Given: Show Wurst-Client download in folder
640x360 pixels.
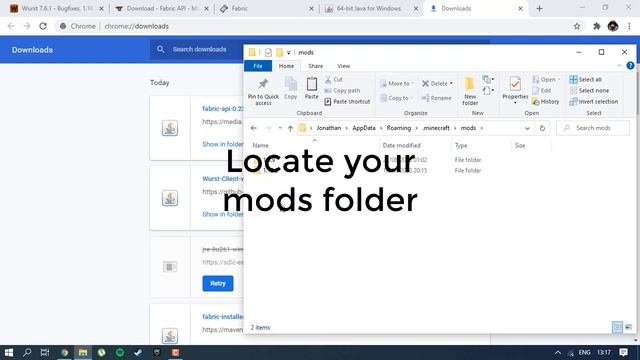Looking at the screenshot, I should point(223,214).
